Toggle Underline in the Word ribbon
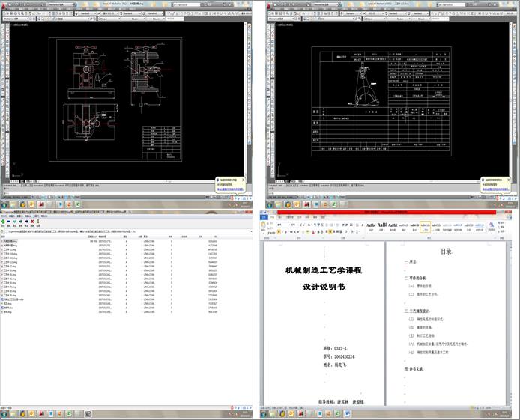Viewport: 520px width, 420px height. point(286,232)
